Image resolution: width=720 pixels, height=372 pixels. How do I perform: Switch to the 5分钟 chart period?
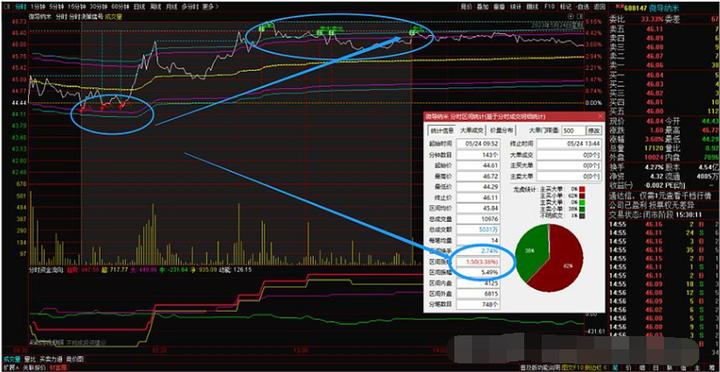click(x=56, y=7)
